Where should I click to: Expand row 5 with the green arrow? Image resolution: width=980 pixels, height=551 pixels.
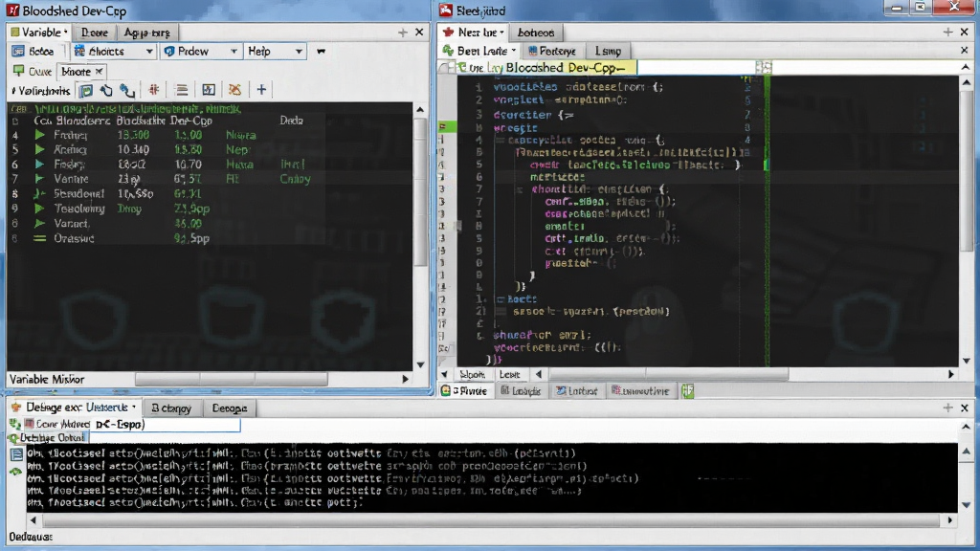tap(39, 149)
